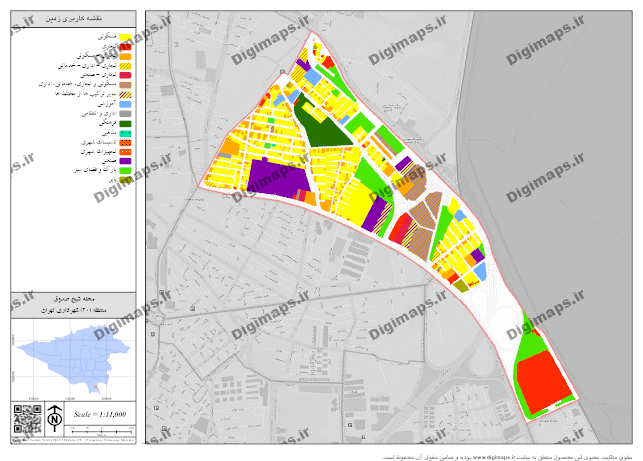Click the 'فرهنگی' legend label text

point(108,123)
